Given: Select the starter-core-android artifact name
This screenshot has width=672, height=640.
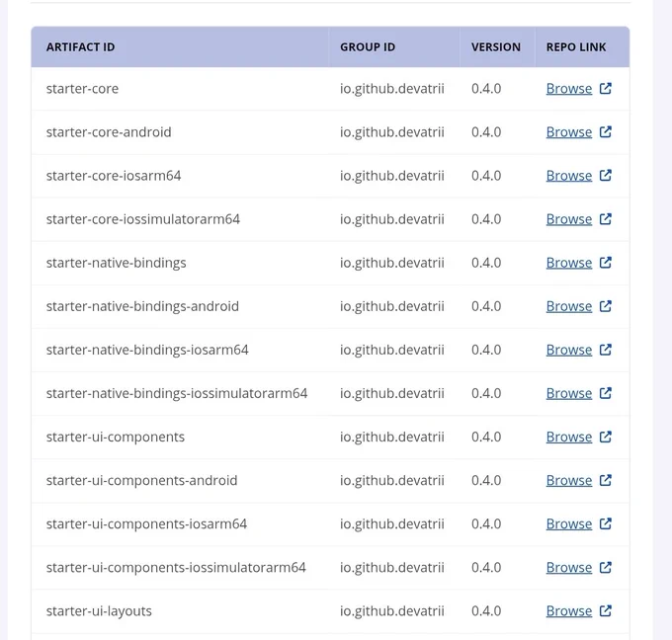Looking at the screenshot, I should (109, 132).
